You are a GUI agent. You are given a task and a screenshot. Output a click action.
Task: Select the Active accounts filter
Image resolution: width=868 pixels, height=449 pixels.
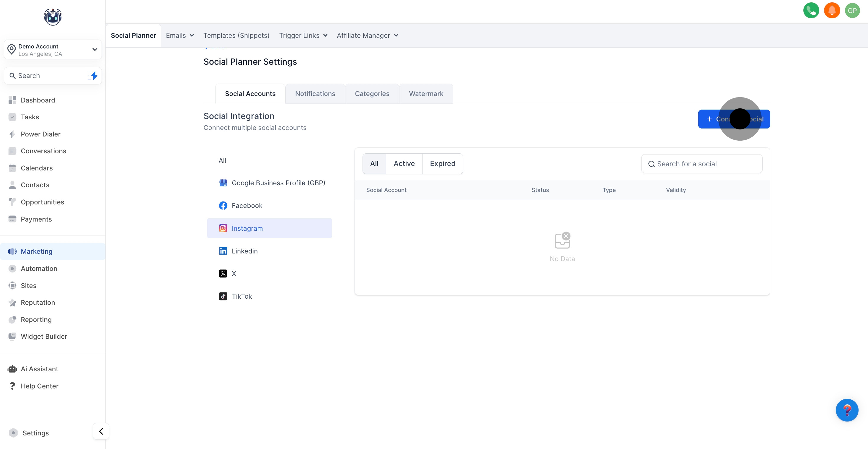tap(404, 163)
